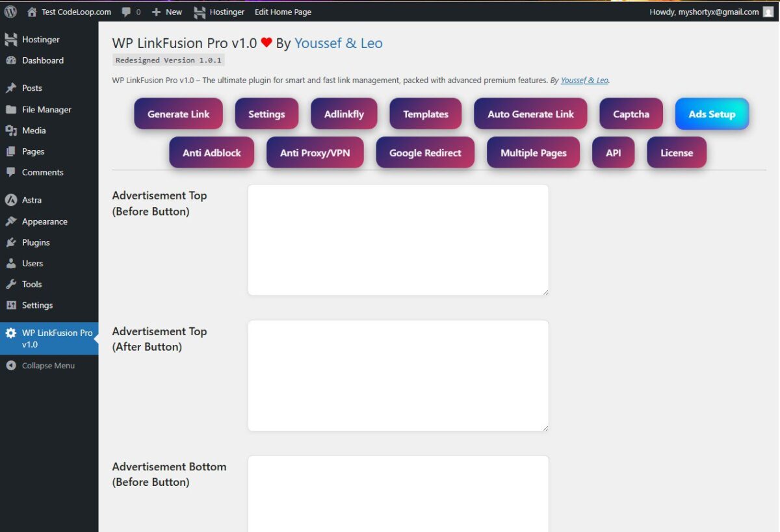
Task: Open Posts menu in sidebar
Action: (32, 88)
